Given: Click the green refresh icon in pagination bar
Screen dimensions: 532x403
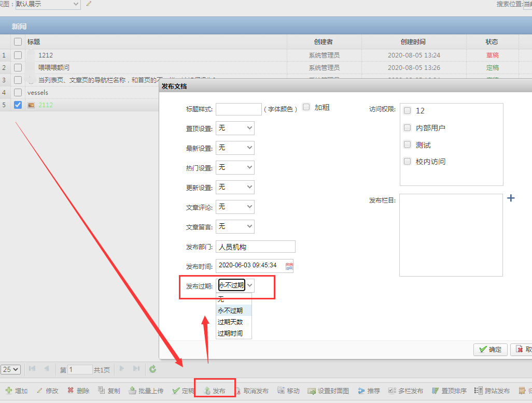Looking at the screenshot, I should coord(152,369).
